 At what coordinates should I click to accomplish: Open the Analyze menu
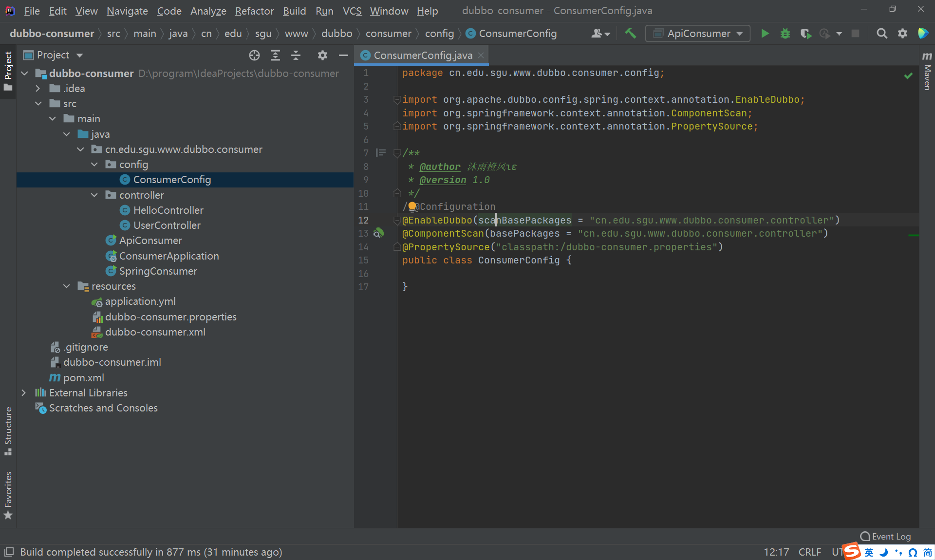[x=208, y=11]
